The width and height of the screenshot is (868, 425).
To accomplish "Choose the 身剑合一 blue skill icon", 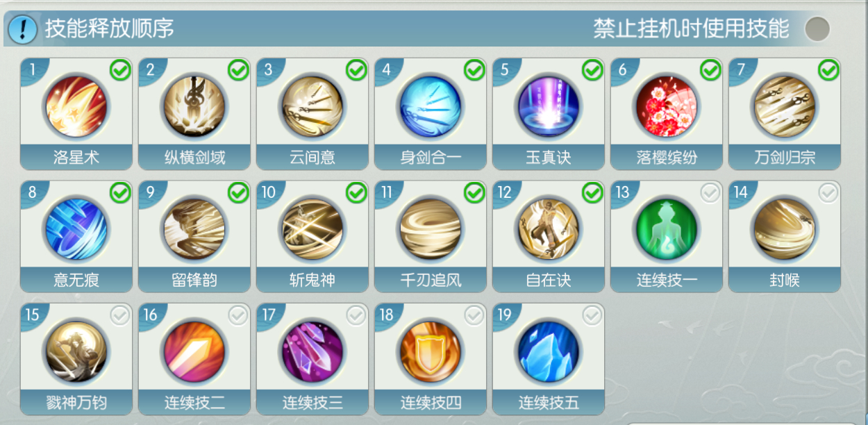I will (431, 107).
